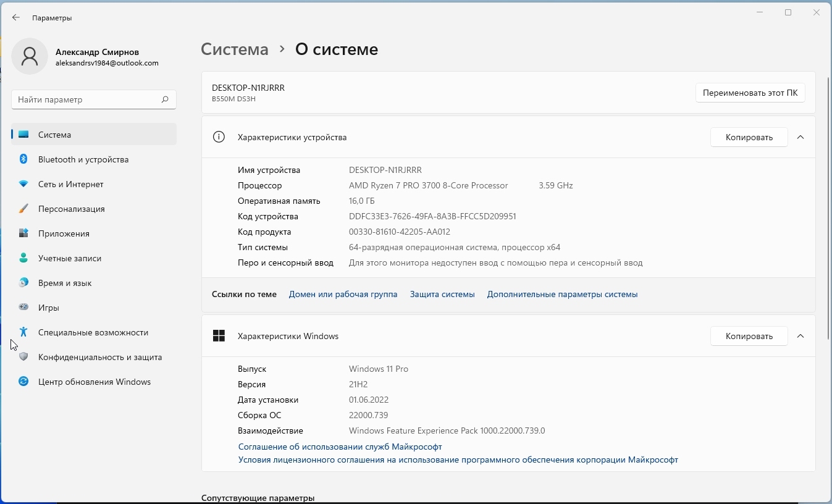832x504 pixels.
Task: Click the Специальные возможности accessibility icon
Action: point(23,332)
